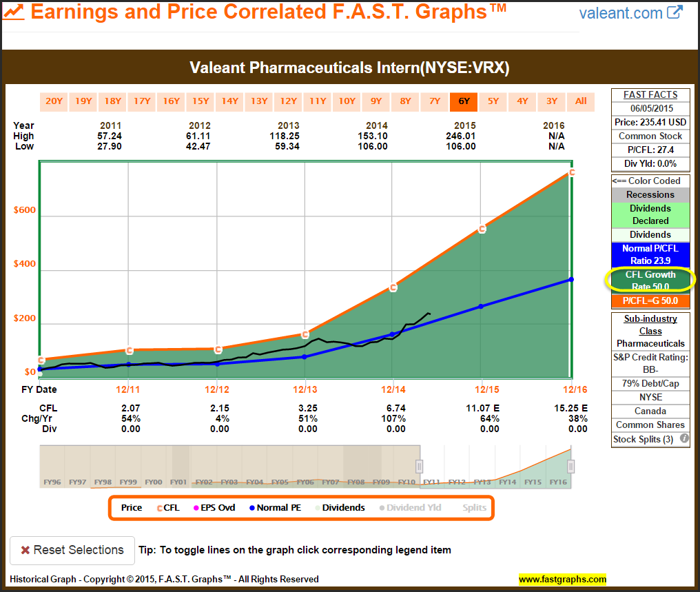700x592 pixels.
Task: Select the 5Y range tab
Action: [493, 101]
